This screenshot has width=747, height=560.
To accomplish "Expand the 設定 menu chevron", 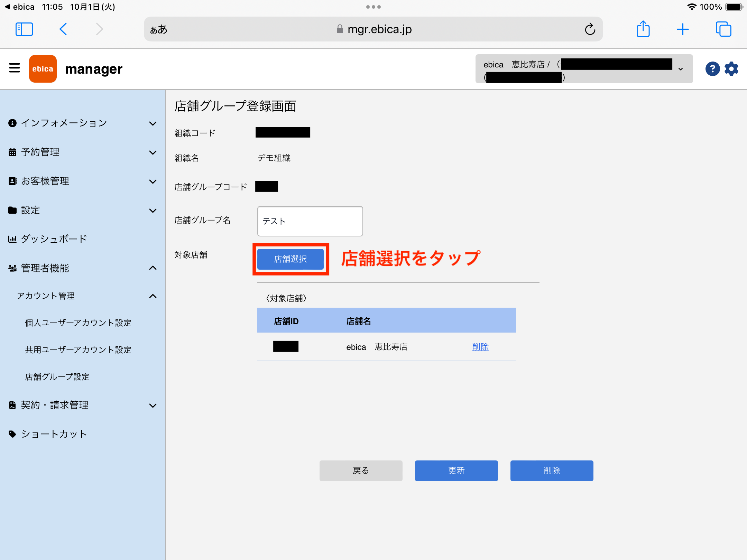I will tap(153, 211).
